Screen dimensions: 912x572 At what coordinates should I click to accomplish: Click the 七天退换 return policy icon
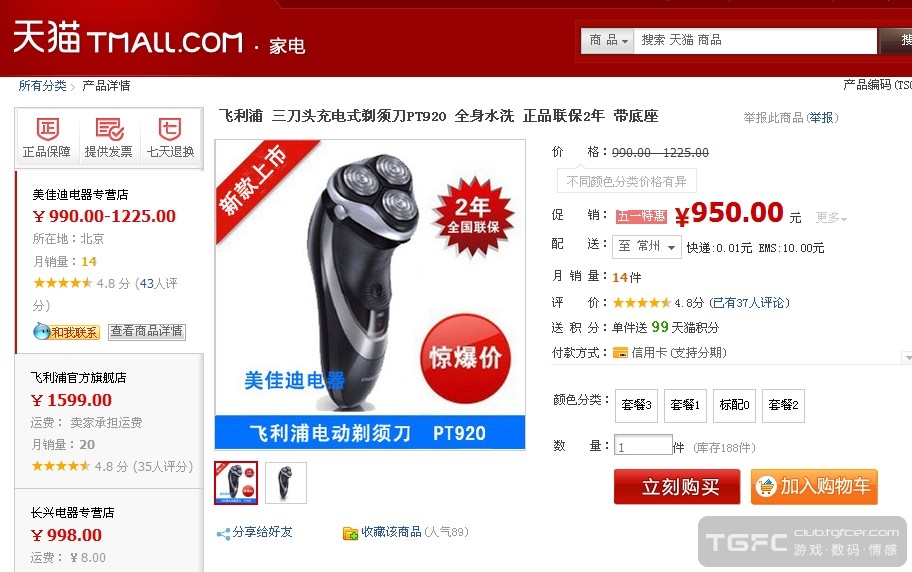point(170,129)
